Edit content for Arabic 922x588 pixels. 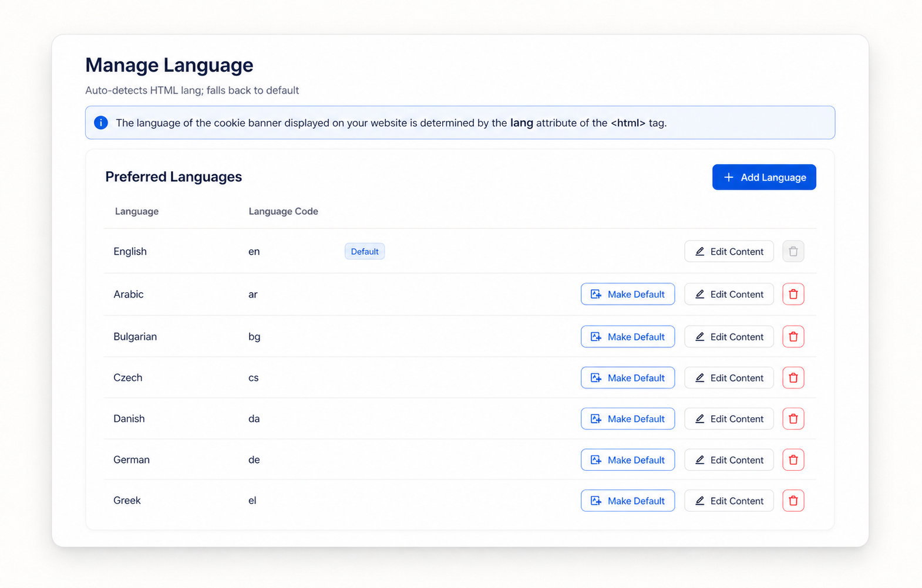pos(729,294)
